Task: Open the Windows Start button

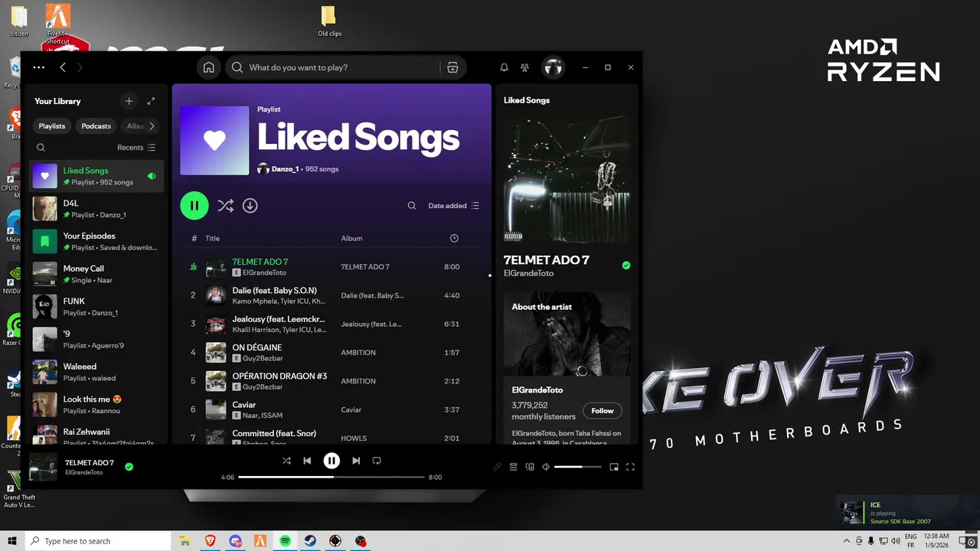Action: tap(11, 541)
